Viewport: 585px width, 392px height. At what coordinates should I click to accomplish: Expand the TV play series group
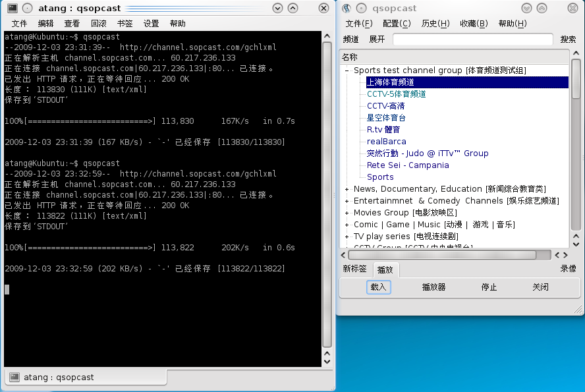coord(347,237)
